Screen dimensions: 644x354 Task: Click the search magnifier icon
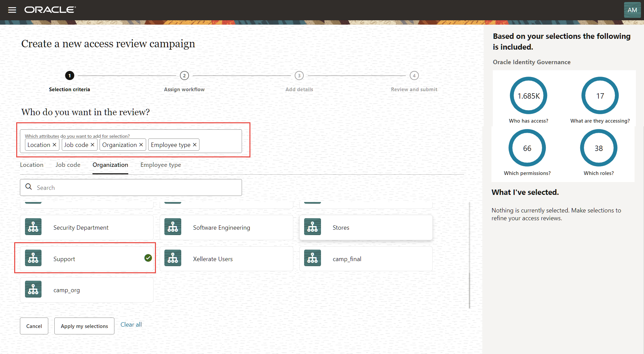click(x=29, y=187)
